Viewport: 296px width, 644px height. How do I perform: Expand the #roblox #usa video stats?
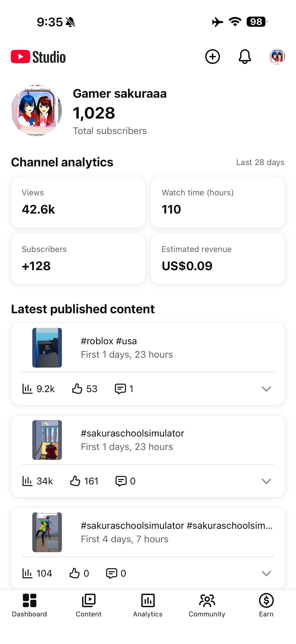266,389
